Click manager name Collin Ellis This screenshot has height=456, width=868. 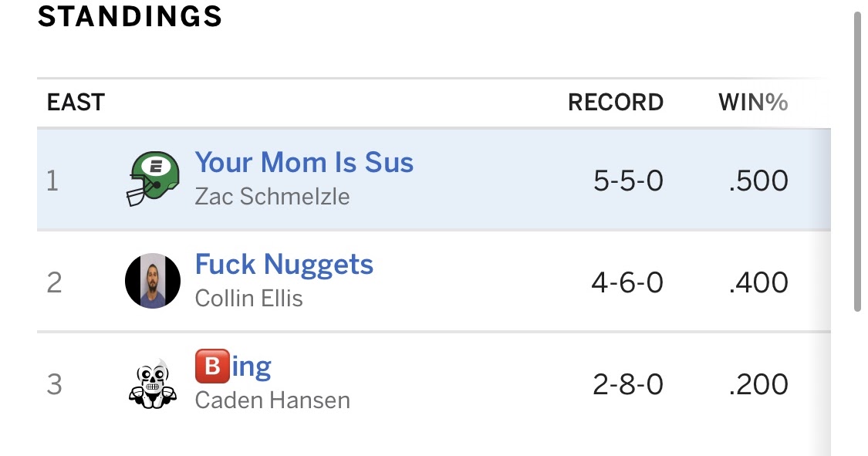point(248,299)
